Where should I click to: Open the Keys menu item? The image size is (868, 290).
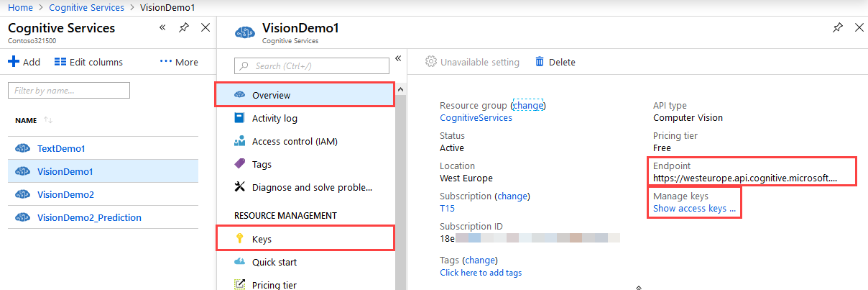pos(262,239)
